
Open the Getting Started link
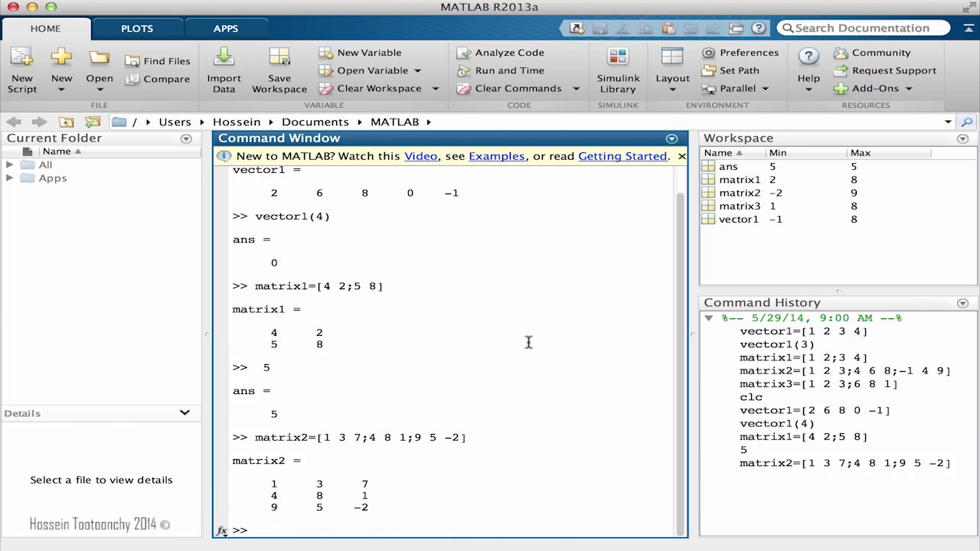[622, 156]
